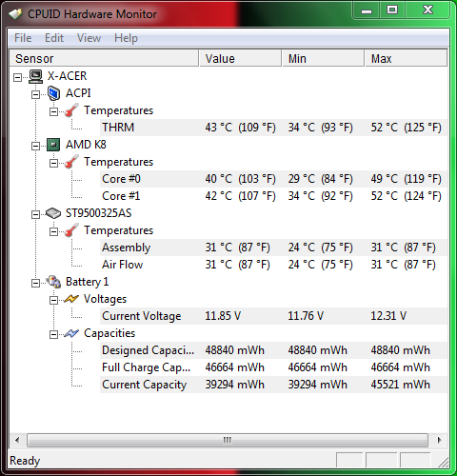Collapse the ACPI tree node

click(x=35, y=94)
